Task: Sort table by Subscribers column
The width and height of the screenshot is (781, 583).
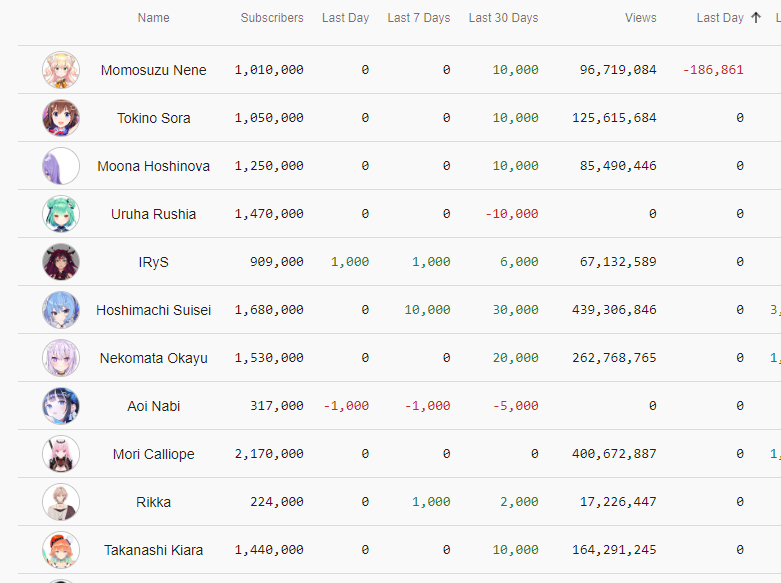Action: pos(272,18)
